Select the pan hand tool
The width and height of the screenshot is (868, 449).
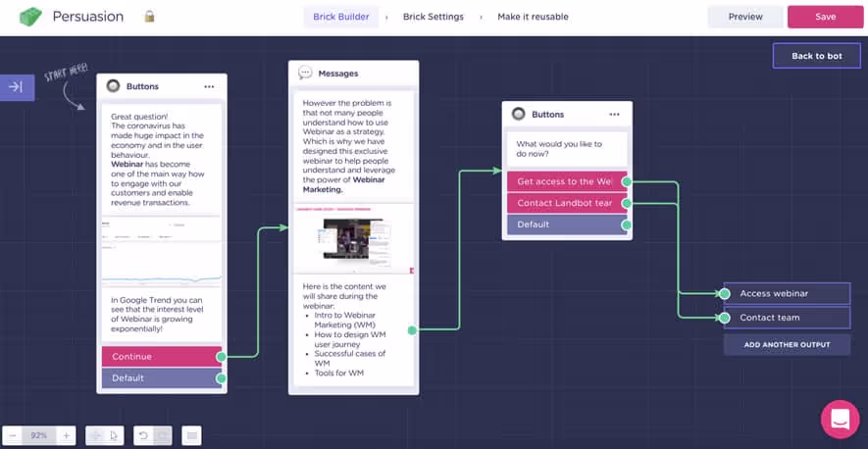[x=96, y=435]
